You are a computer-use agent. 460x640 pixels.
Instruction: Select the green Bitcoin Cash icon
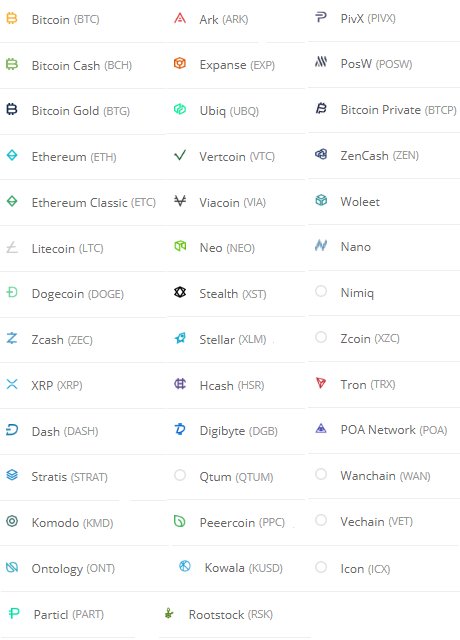coord(12,64)
